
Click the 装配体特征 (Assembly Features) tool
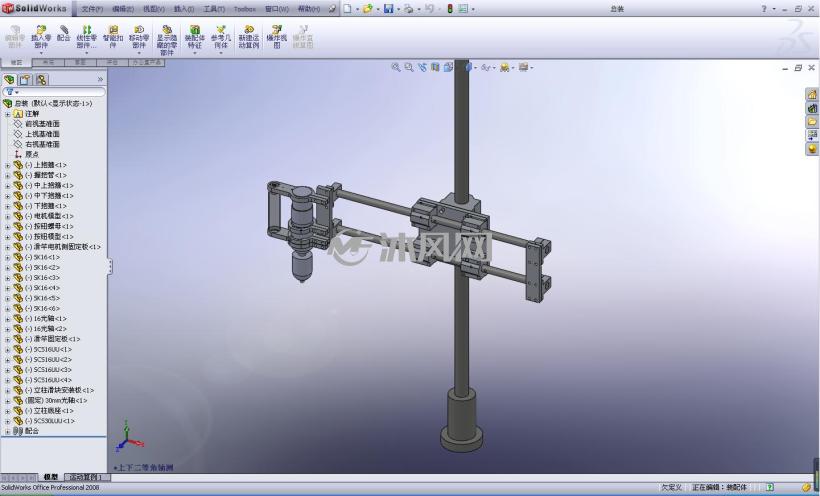(x=195, y=37)
